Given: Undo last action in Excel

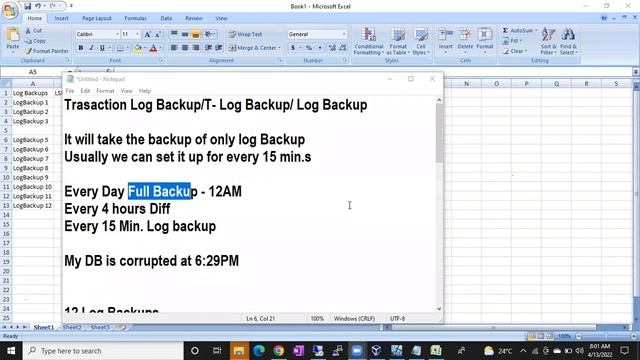Looking at the screenshot, I should click(38, 6).
